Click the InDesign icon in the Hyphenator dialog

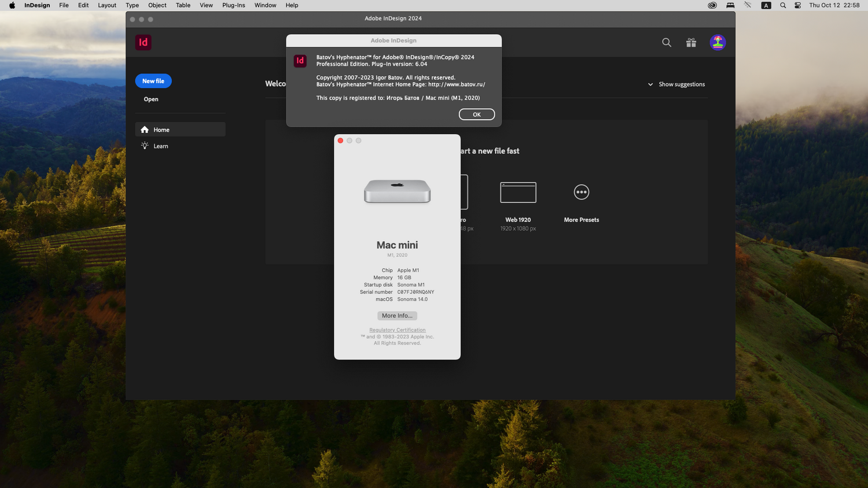tap(300, 61)
